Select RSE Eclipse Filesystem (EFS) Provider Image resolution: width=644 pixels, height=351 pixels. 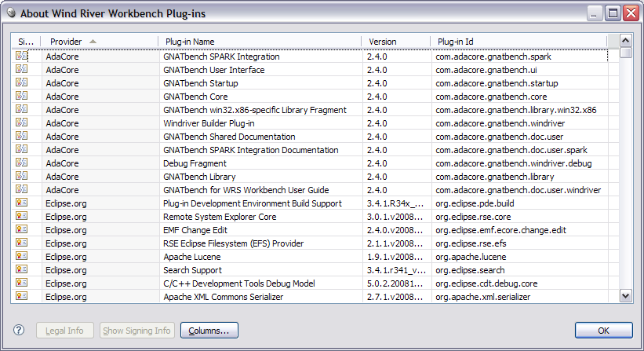(x=233, y=243)
